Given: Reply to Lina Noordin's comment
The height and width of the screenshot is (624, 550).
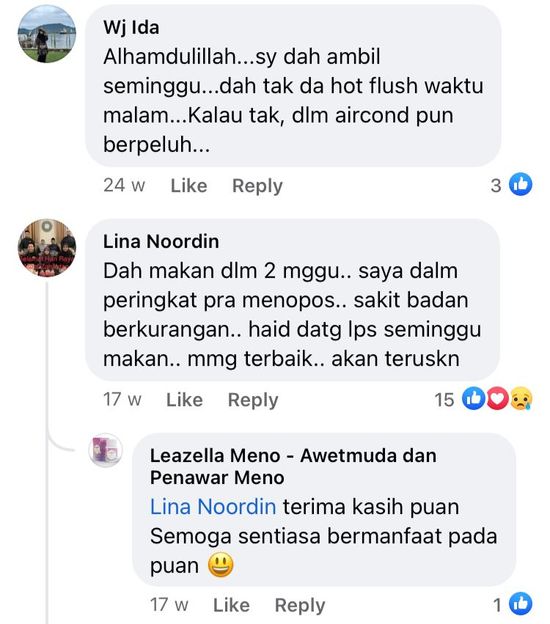Looking at the screenshot, I should (x=253, y=400).
